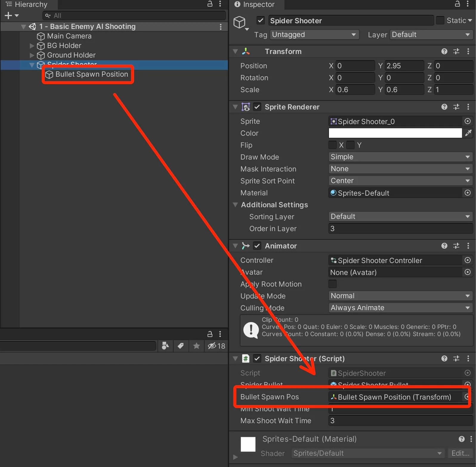Click Scale X field
The width and height of the screenshot is (476, 467).
[355, 89]
